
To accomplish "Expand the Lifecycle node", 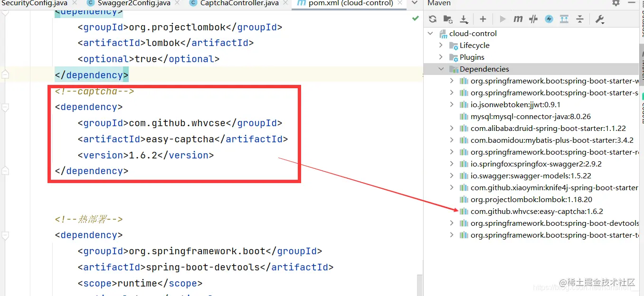I will [441, 45].
